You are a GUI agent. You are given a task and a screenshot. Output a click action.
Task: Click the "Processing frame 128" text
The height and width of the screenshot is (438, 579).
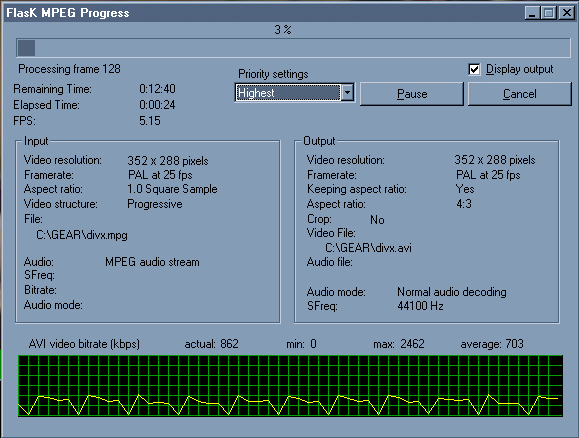click(69, 69)
